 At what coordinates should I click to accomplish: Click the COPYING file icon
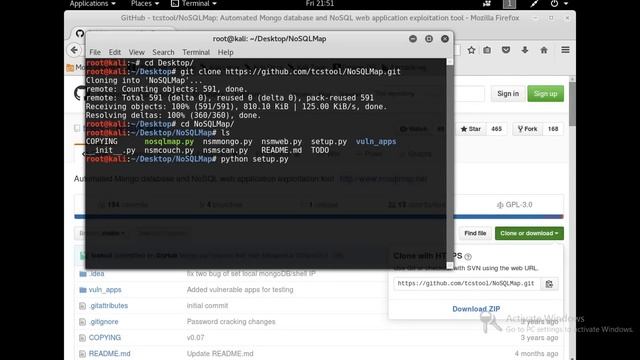click(x=82, y=338)
